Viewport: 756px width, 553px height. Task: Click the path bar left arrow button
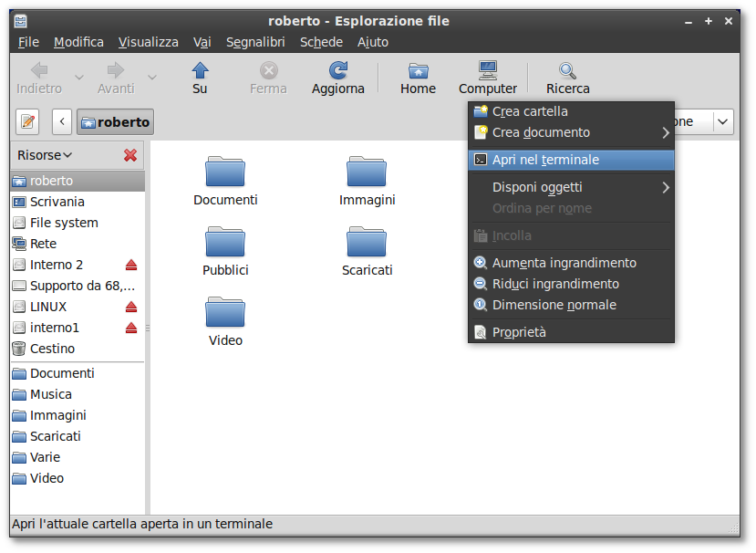coord(62,121)
